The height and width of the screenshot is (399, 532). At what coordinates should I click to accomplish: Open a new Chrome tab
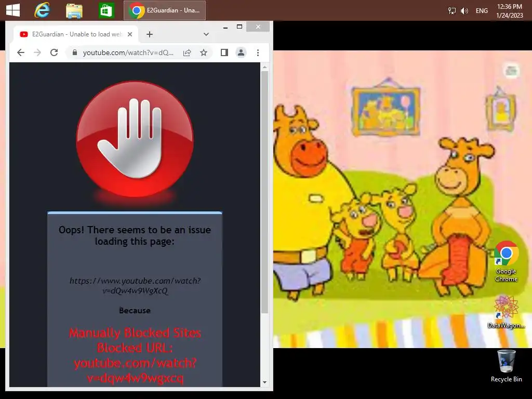[x=149, y=34]
